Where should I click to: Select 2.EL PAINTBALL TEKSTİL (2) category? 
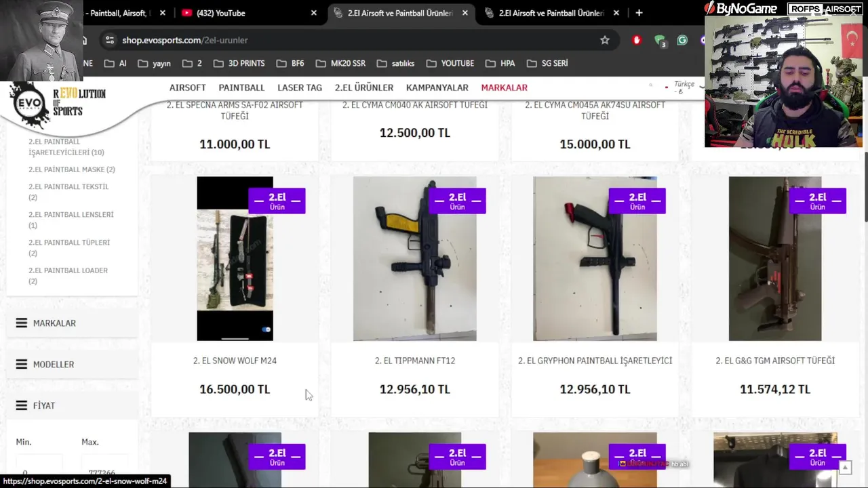68,192
